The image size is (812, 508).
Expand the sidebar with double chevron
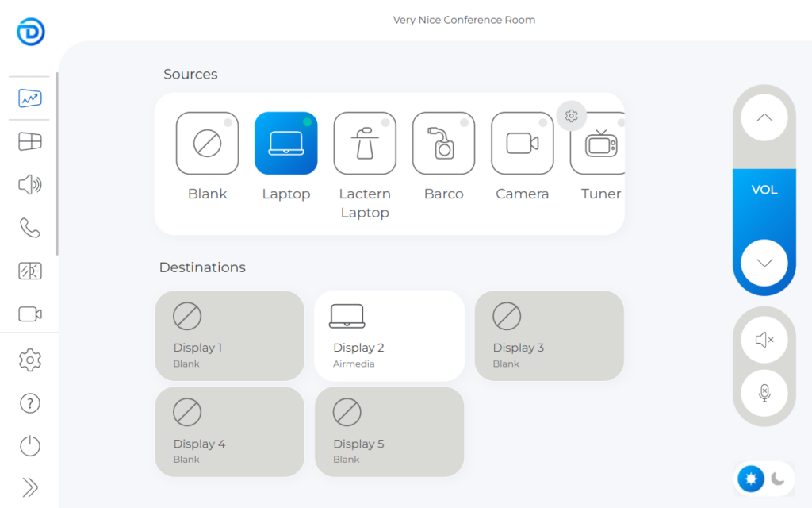click(x=29, y=487)
